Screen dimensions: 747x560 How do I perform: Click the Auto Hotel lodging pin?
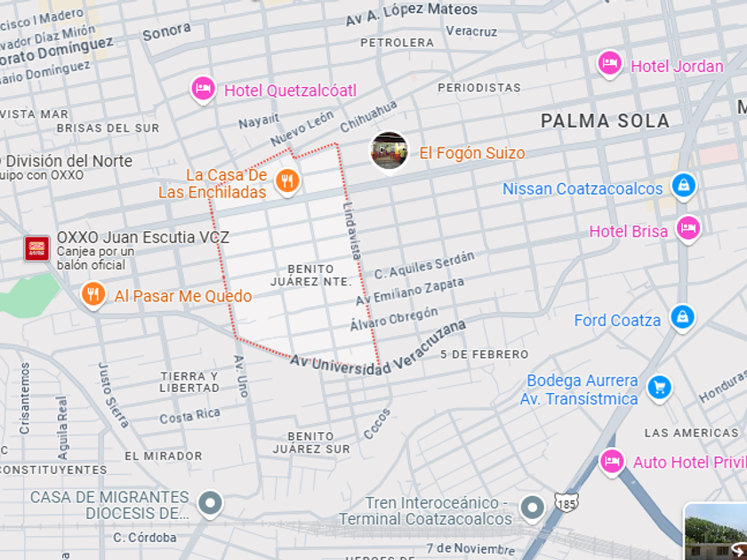pyautogui.click(x=612, y=461)
